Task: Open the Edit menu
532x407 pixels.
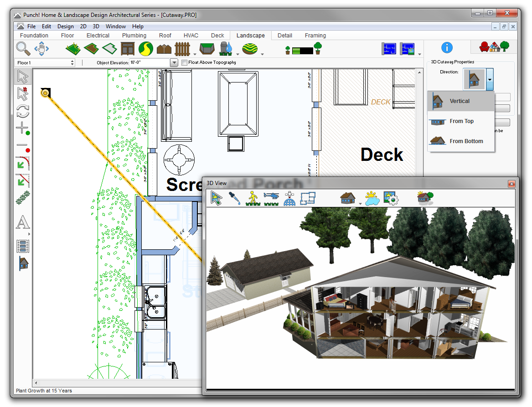Action: (46, 26)
